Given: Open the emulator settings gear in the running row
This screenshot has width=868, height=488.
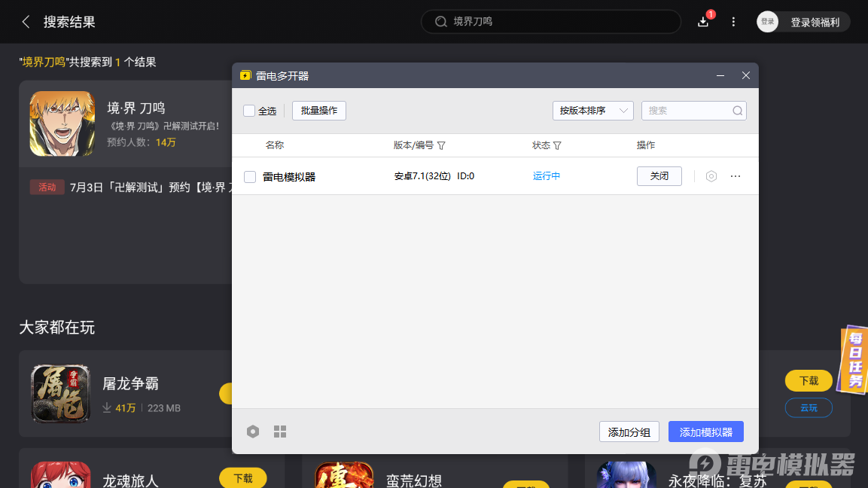Looking at the screenshot, I should tap(711, 175).
